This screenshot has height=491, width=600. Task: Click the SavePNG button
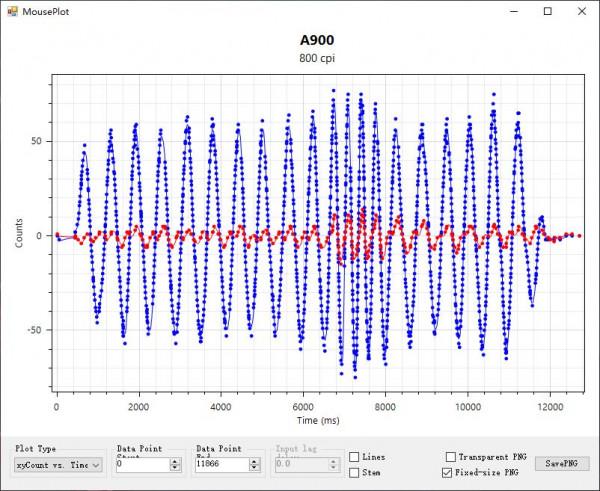[564, 464]
